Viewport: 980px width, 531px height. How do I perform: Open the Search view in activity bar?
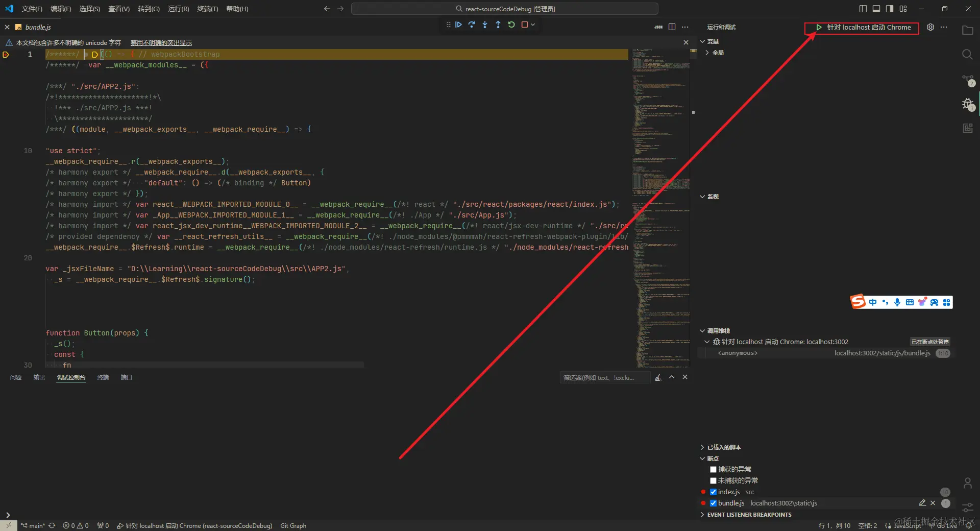pyautogui.click(x=967, y=55)
